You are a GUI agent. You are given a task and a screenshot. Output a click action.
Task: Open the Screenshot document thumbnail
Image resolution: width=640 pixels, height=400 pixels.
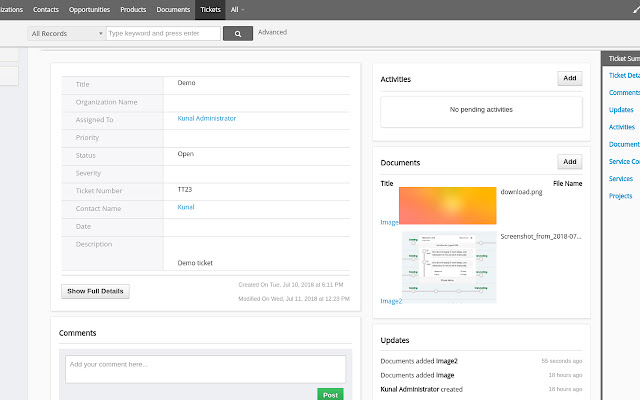click(449, 267)
